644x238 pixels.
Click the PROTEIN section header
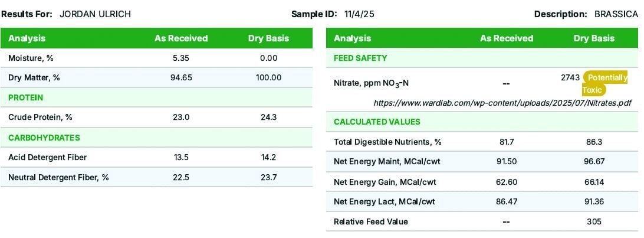pyautogui.click(x=26, y=97)
